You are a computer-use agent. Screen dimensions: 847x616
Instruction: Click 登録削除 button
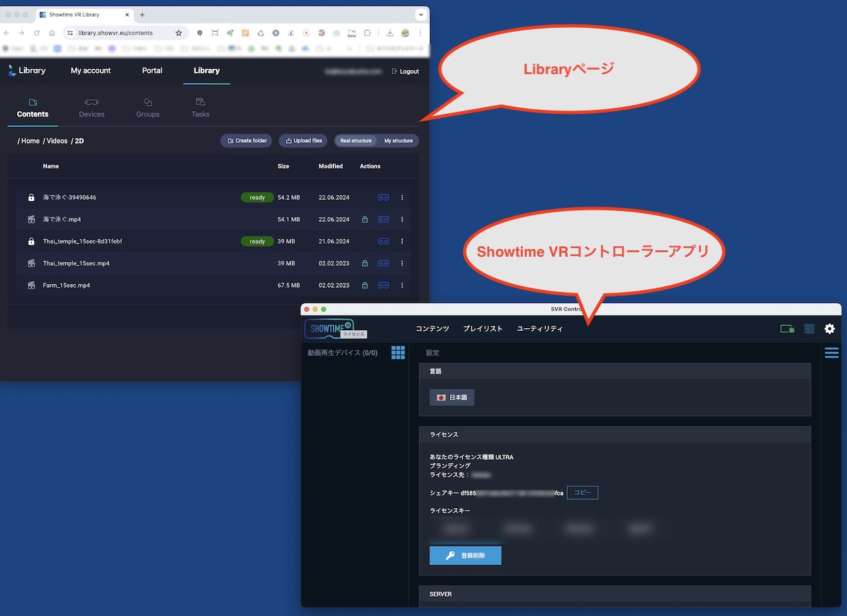465,555
